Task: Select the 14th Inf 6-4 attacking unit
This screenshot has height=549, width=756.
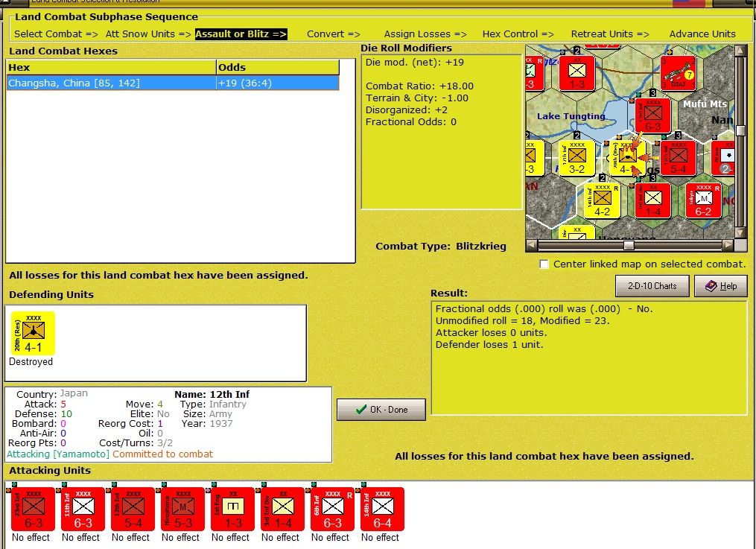Action: tap(382, 509)
